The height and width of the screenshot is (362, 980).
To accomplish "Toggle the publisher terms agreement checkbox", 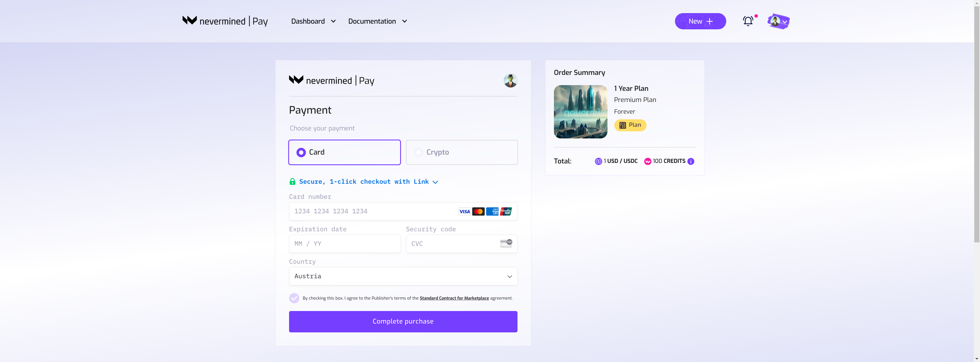I will coord(294,298).
